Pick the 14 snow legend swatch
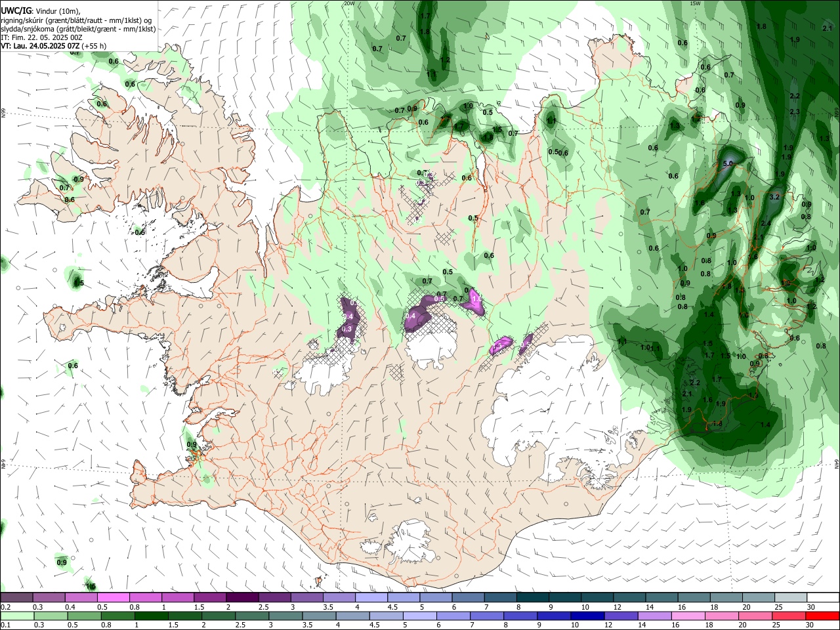840x630 pixels. pos(661,597)
